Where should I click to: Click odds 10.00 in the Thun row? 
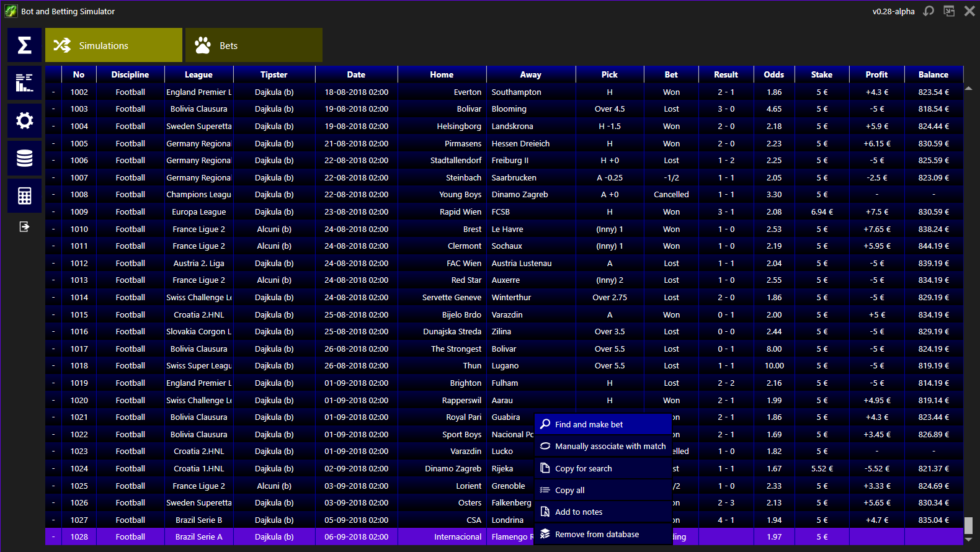774,365
